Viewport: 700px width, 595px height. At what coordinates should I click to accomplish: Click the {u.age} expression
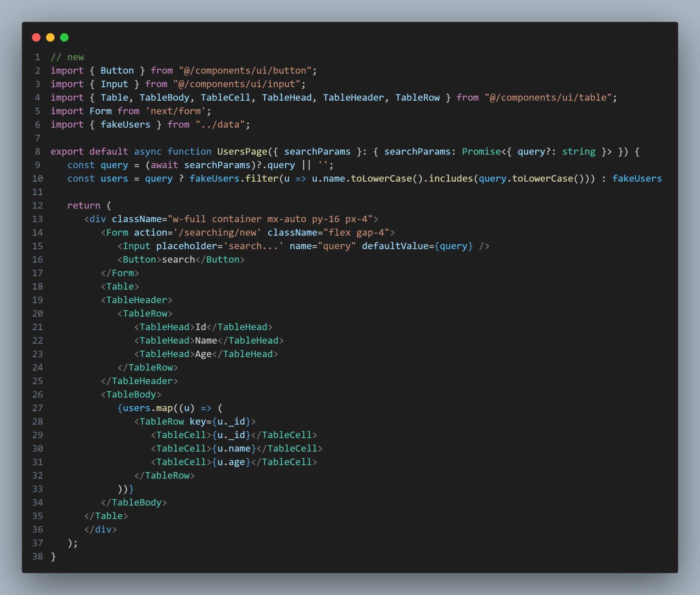231,462
